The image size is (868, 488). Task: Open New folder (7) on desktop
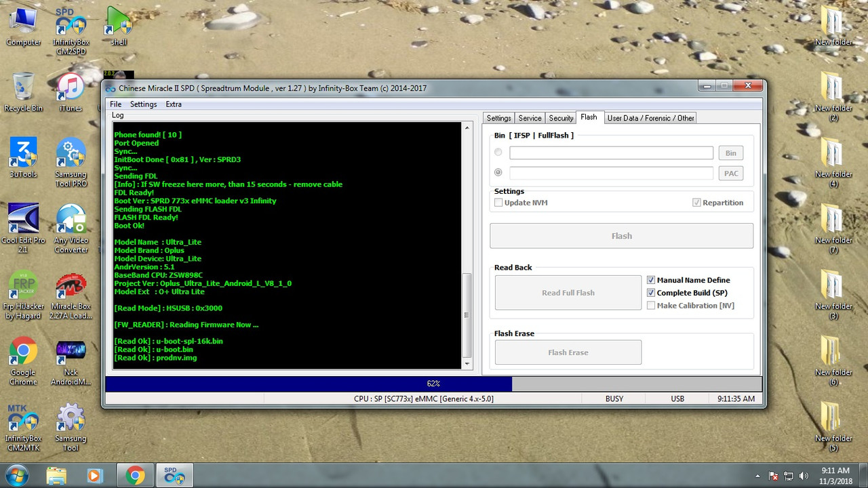[833, 228]
